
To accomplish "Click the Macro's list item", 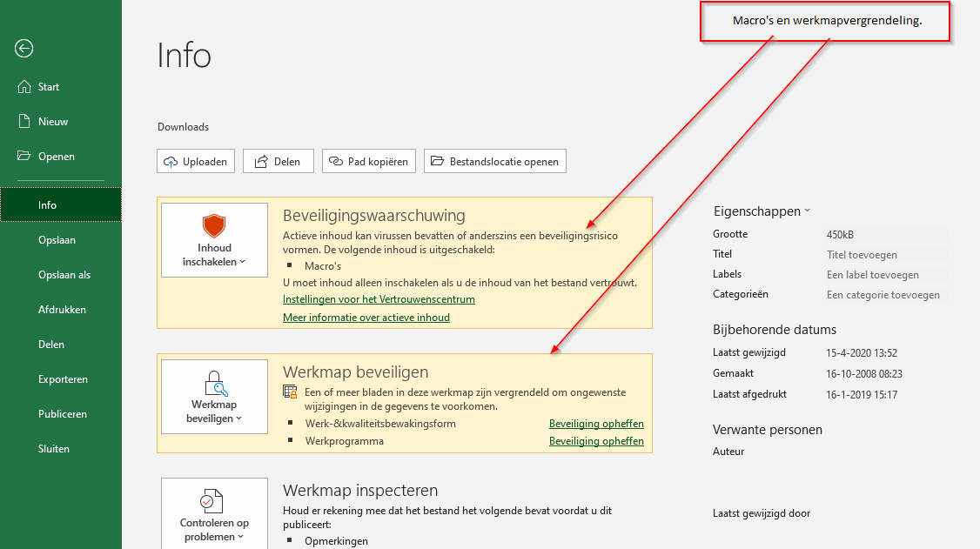I will pyautogui.click(x=323, y=266).
